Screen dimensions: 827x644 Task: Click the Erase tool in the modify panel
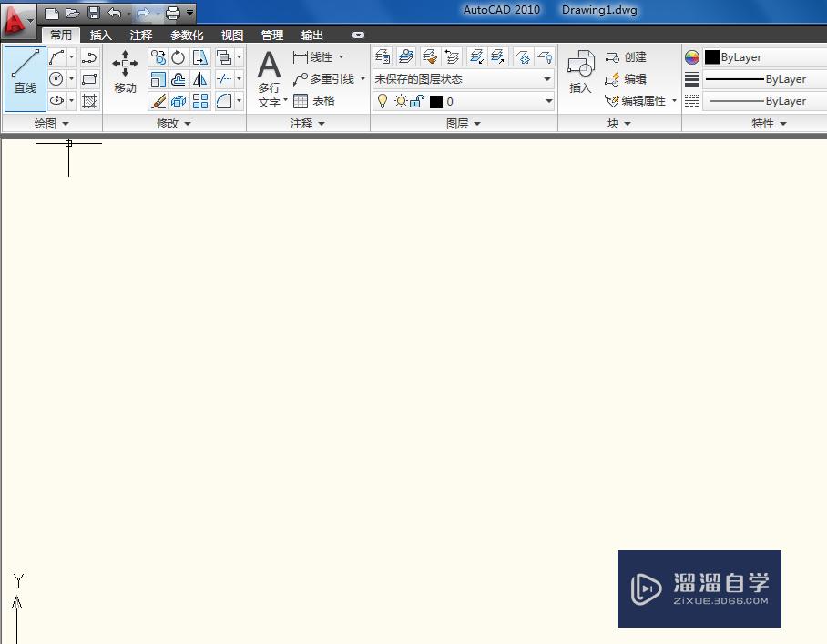(x=158, y=101)
